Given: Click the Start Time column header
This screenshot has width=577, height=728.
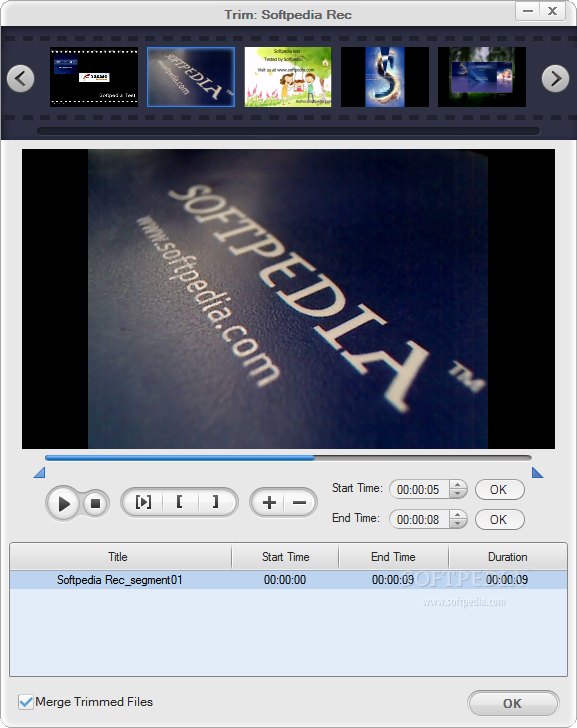Looking at the screenshot, I should click(285, 557).
